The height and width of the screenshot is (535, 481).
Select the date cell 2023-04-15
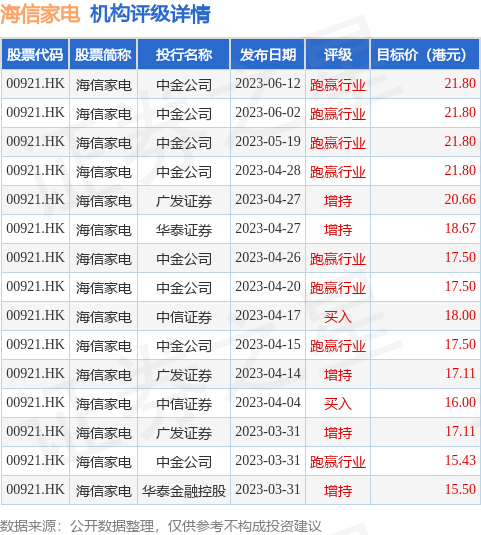point(268,345)
